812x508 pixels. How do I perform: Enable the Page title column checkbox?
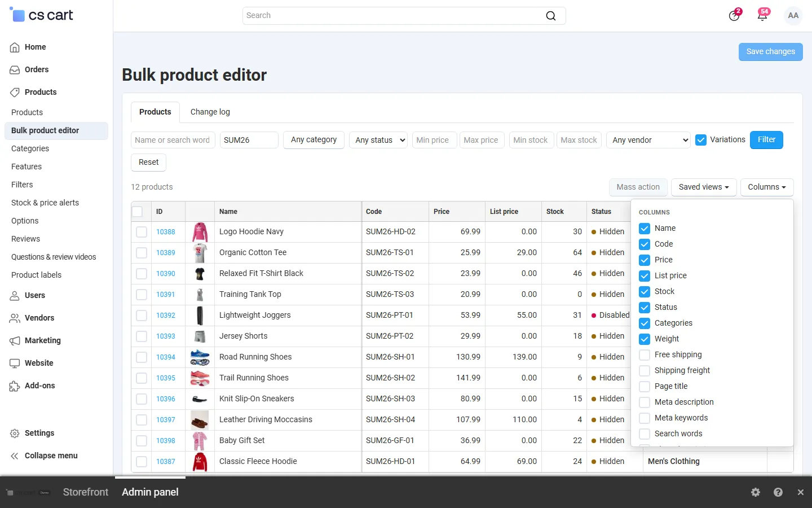(645, 387)
